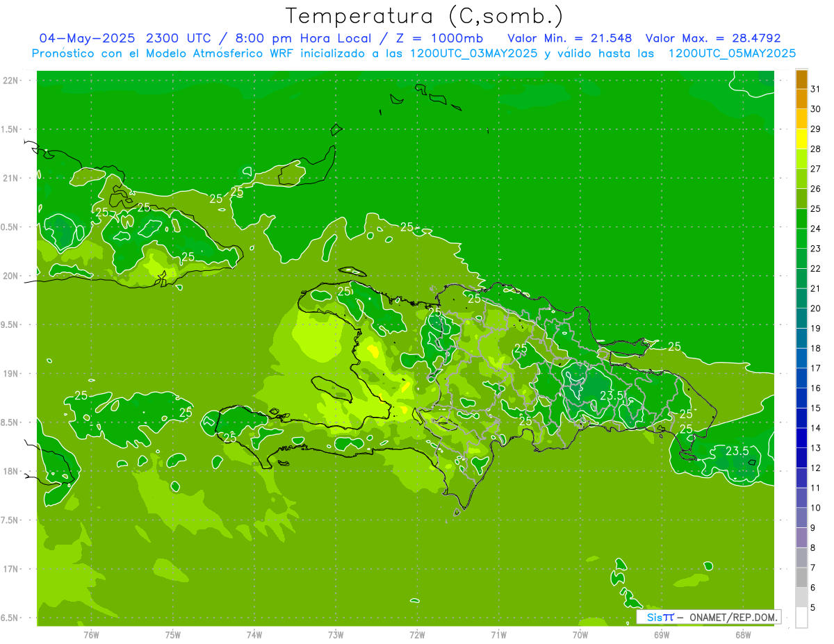This screenshot has width=834, height=644.
Task: Click the "75W" longitude axis label
Action: [x=172, y=635]
